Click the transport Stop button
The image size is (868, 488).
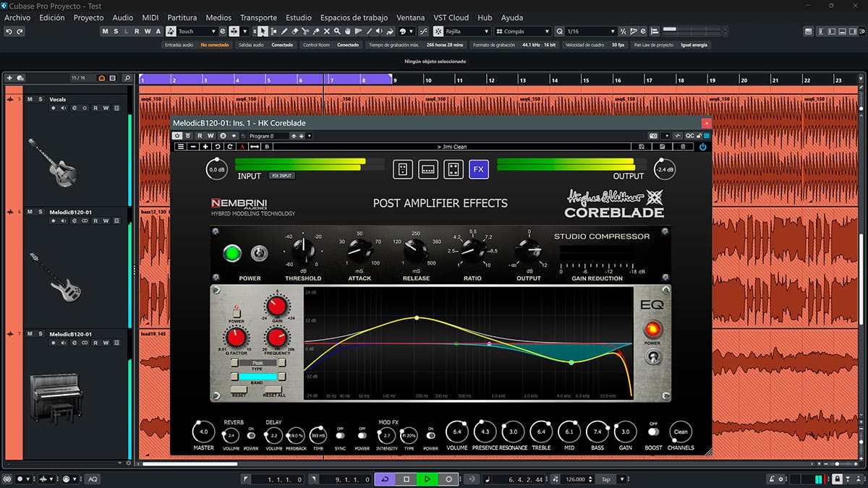407,479
